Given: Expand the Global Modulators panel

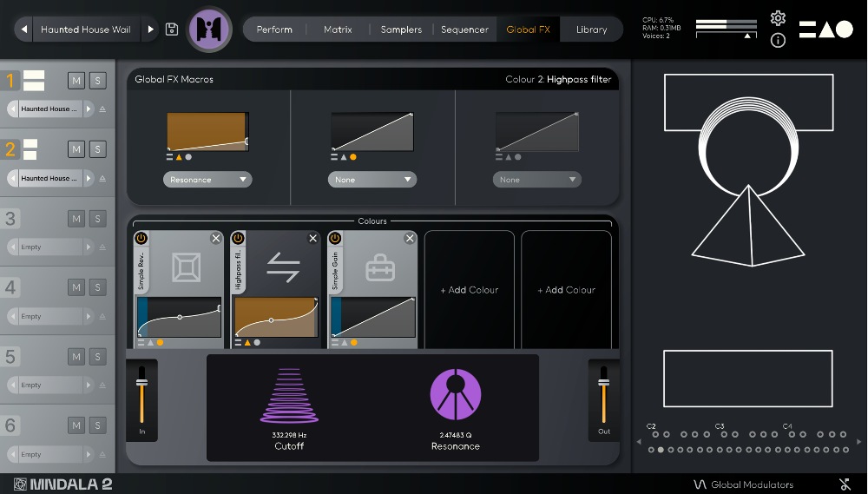Looking at the screenshot, I should point(744,484).
